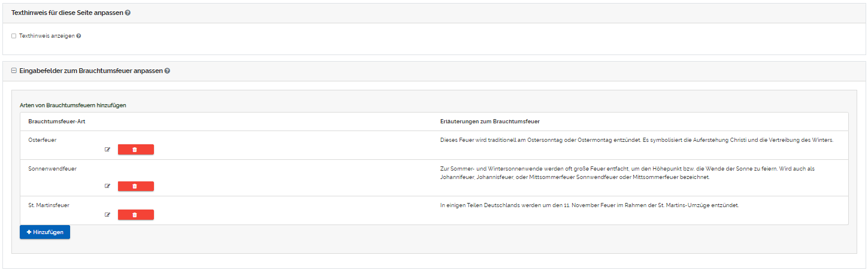Open help icon beside 'Eingabefelder zum Brauchtumsfeuer anpassen'

click(167, 71)
